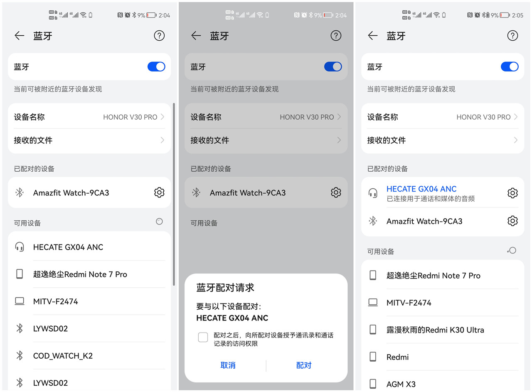Open the help question mark icon
The width and height of the screenshot is (532, 392).
point(159,36)
